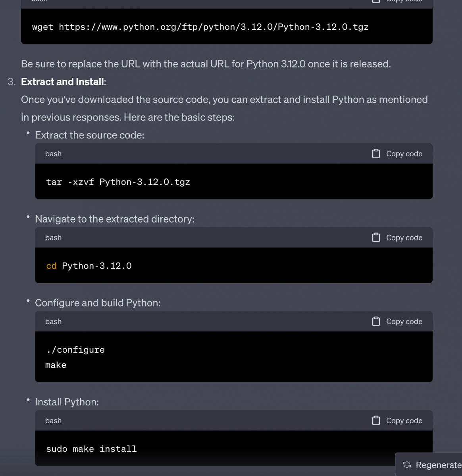The width and height of the screenshot is (462, 476).
Task: Copy the sudo make install code block
Action: 397,421
